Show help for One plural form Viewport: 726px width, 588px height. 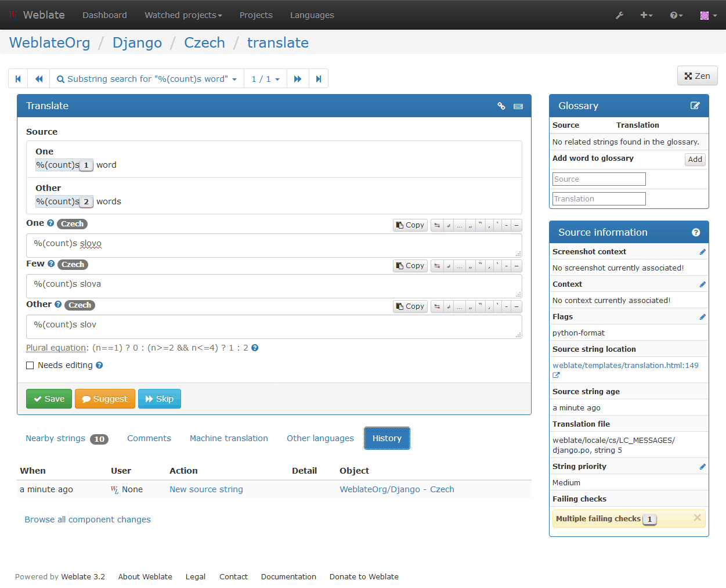point(50,223)
